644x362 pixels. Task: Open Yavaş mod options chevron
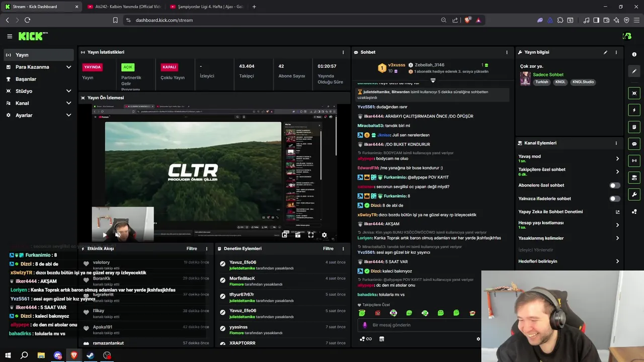point(617,158)
